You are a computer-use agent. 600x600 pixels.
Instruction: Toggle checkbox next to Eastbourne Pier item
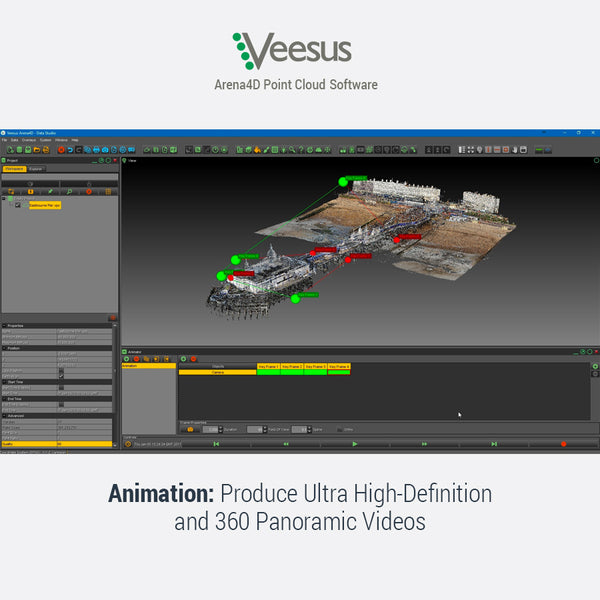click(x=18, y=205)
